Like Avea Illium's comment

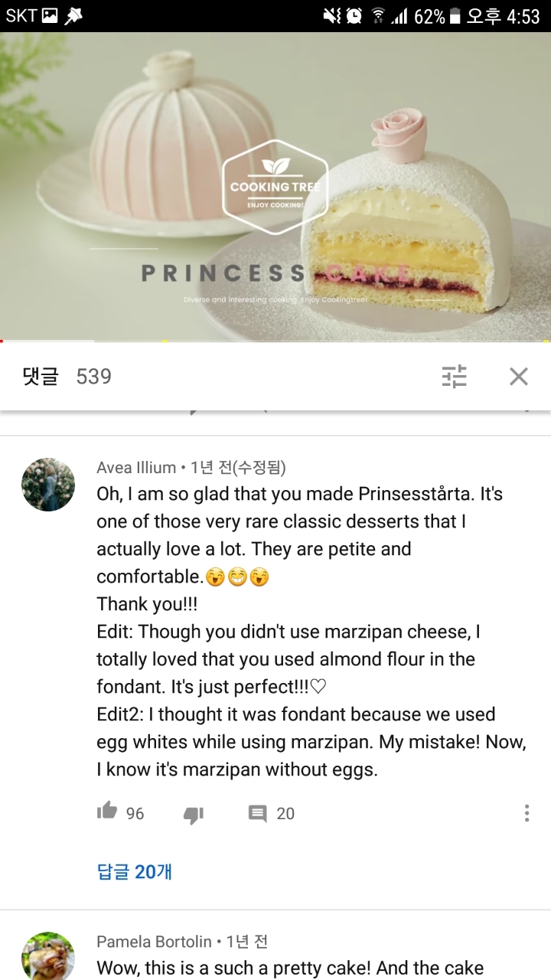pos(107,812)
